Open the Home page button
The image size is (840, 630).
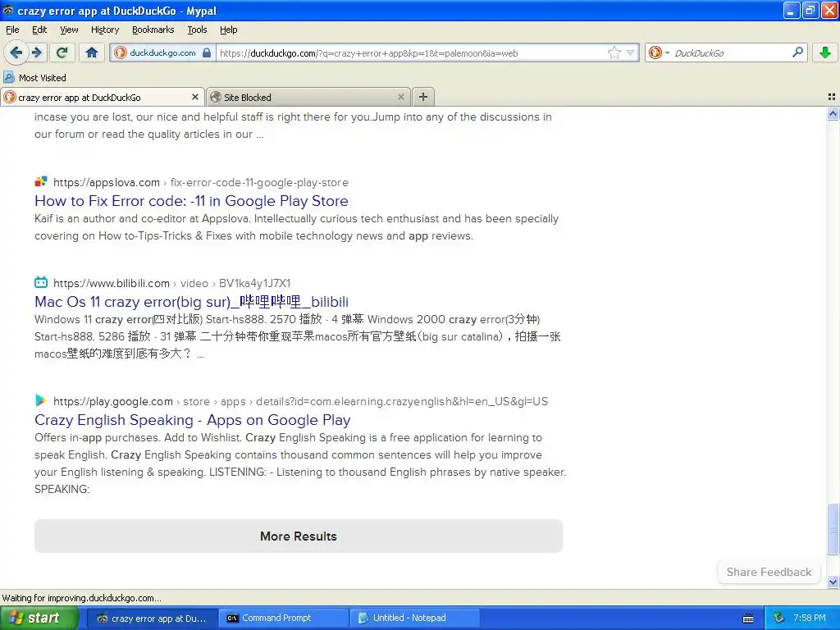(92, 52)
